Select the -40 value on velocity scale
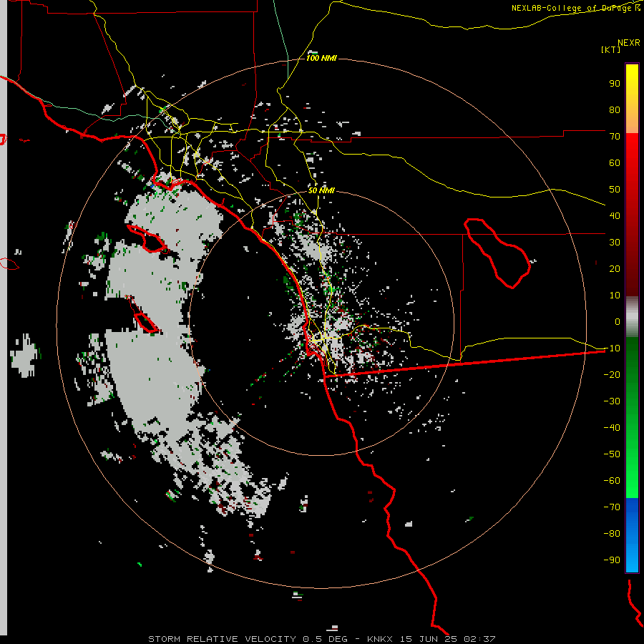This screenshot has height=644, width=644. (612, 428)
